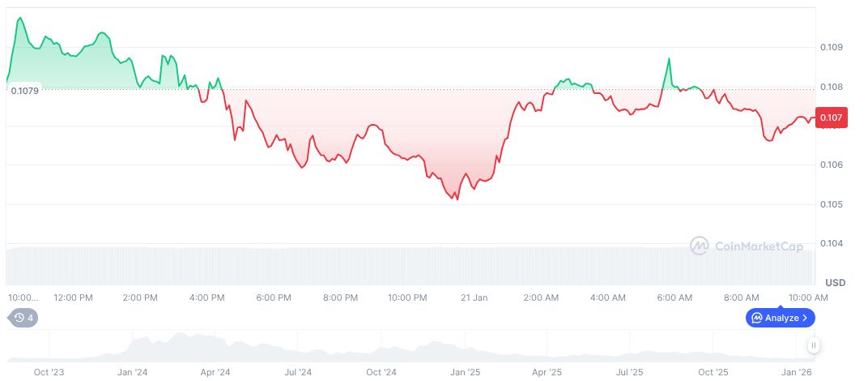
Task: Select Jul '24 in range navigator
Action: click(298, 372)
